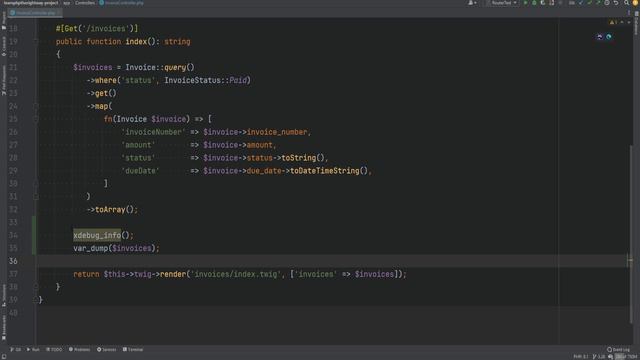The width and height of the screenshot is (640, 360).
Task: Toggle tool window bars icon at bottom left
Action: coord(4,356)
